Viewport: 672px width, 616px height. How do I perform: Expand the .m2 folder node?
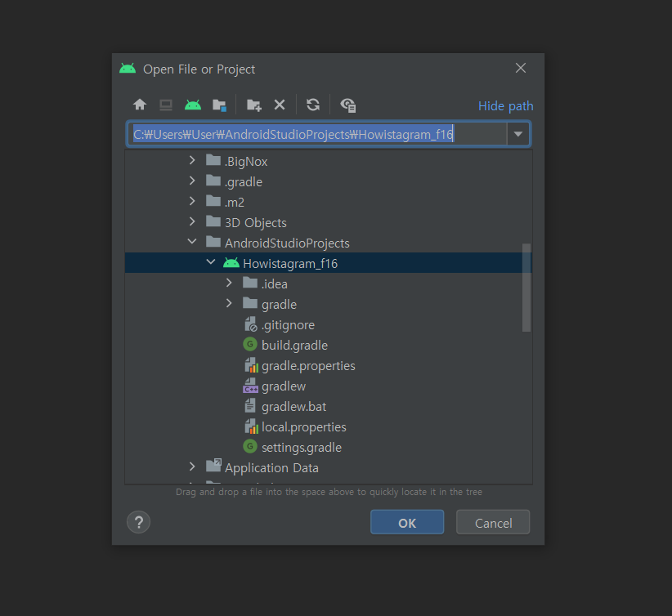(192, 201)
